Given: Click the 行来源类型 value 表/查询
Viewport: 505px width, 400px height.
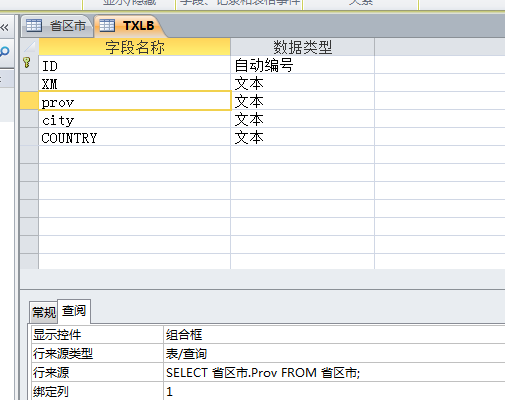Looking at the screenshot, I should pos(334,353).
